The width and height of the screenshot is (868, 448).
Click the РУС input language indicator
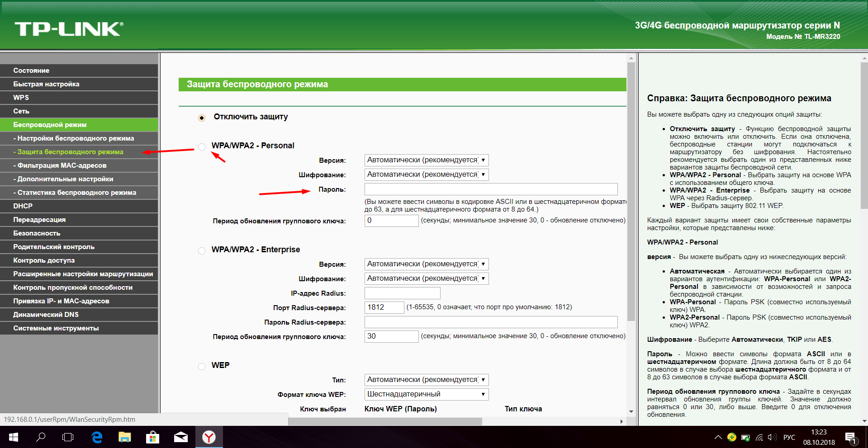(x=789, y=438)
